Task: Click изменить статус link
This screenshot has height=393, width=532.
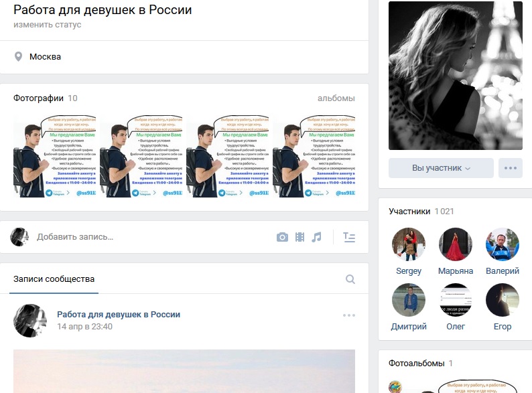Action: point(47,24)
